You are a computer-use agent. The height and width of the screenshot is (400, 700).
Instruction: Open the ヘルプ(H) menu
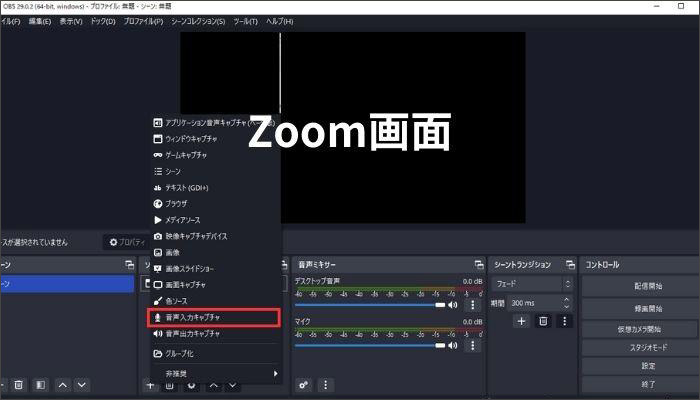coord(279,21)
